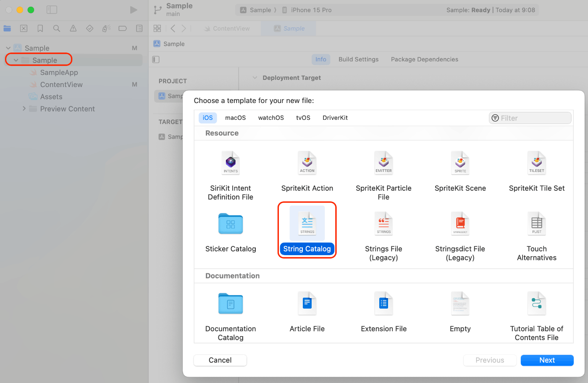Choose the Stringsdict File (Legacy) template
This screenshot has width=588, height=383.
tap(460, 236)
